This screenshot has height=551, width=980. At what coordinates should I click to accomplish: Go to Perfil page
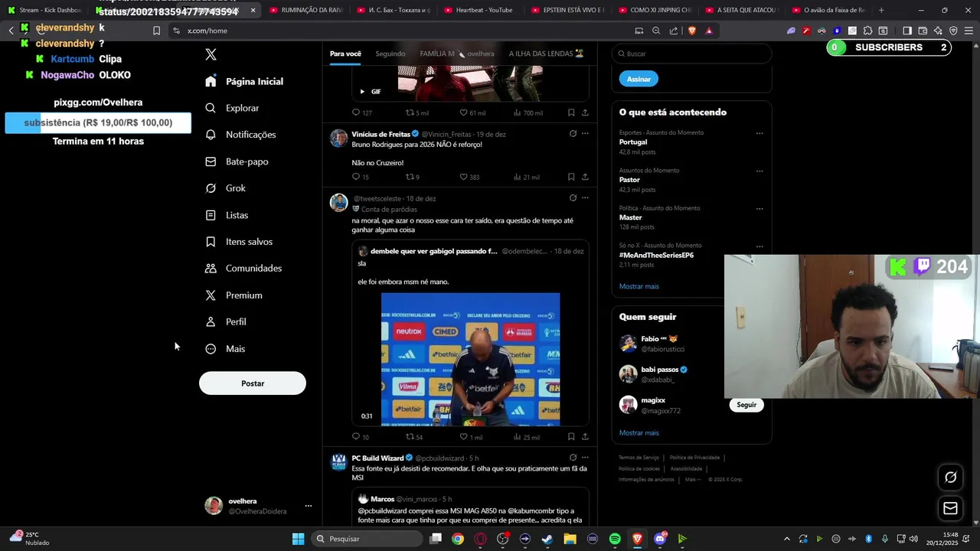[x=225, y=322]
